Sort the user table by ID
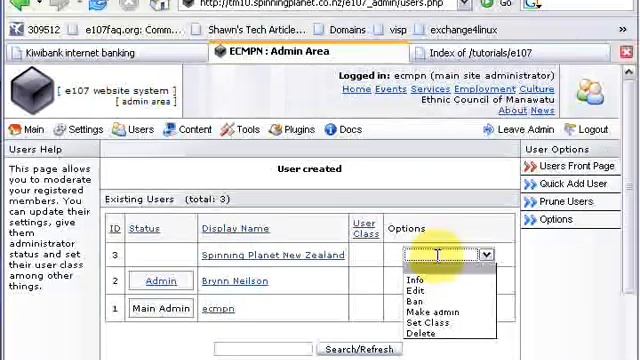 [x=115, y=229]
